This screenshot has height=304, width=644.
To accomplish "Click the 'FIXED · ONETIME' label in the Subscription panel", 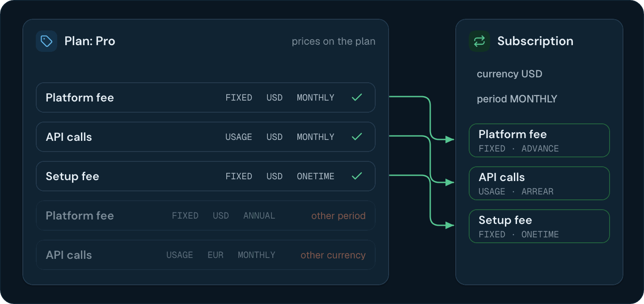I will [x=519, y=234].
